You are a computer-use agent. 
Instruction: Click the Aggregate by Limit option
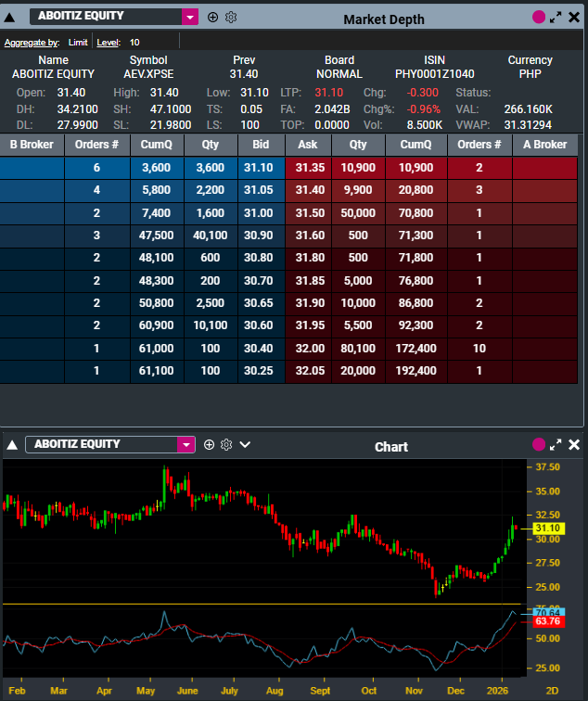pyautogui.click(x=78, y=43)
